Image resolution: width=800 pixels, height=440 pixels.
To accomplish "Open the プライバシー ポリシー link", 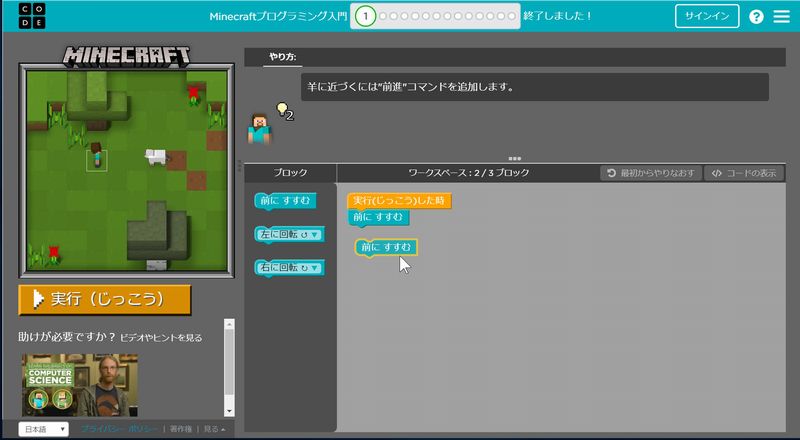I will click(120, 429).
